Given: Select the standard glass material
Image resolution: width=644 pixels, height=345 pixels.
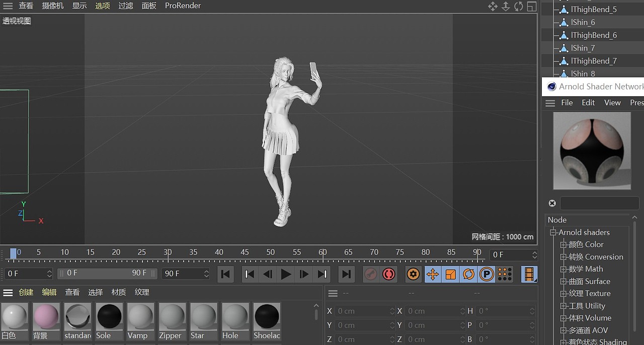Looking at the screenshot, I should coord(78,320).
